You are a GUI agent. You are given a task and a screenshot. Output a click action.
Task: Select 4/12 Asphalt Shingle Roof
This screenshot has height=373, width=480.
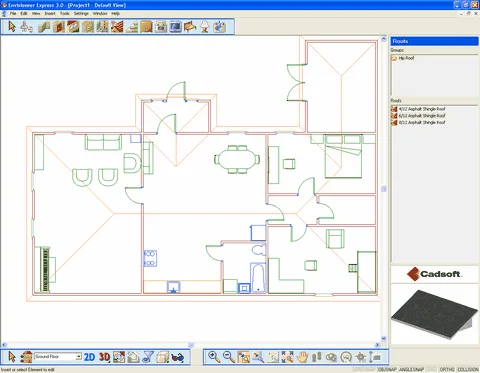418,109
